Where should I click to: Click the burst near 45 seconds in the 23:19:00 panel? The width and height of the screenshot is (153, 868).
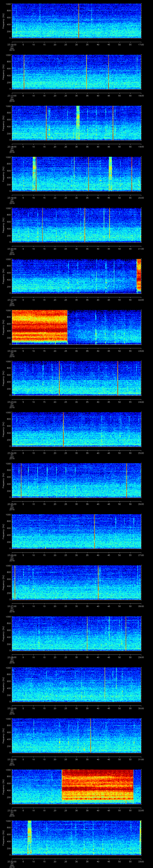pos(110,174)
